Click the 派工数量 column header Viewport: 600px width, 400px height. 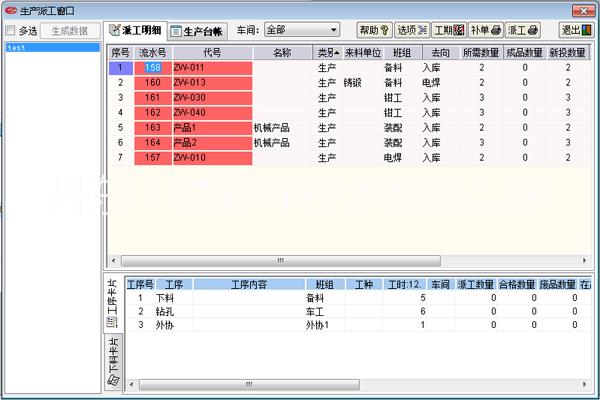(476, 284)
